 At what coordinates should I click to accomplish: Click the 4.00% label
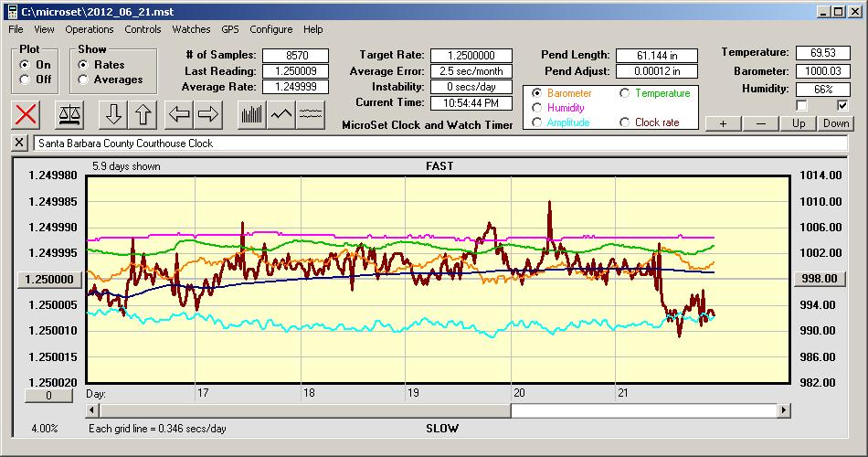[x=44, y=428]
